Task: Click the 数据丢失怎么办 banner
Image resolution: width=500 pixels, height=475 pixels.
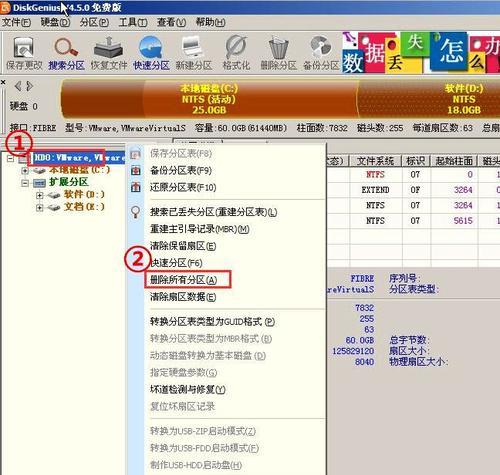Action: (x=421, y=52)
